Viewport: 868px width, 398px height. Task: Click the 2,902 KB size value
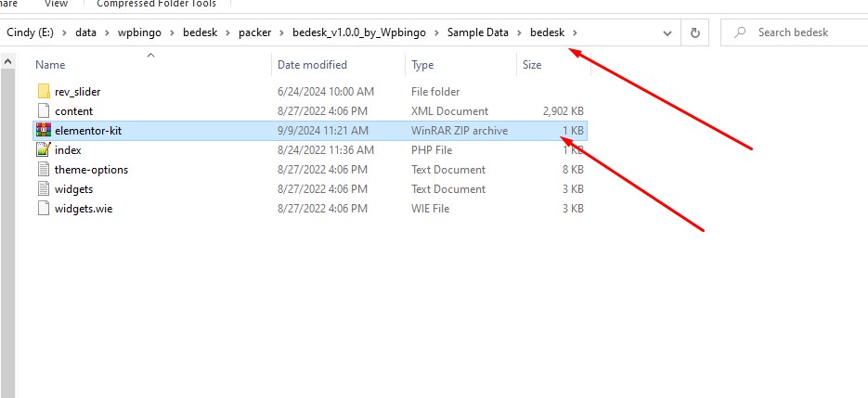point(563,111)
